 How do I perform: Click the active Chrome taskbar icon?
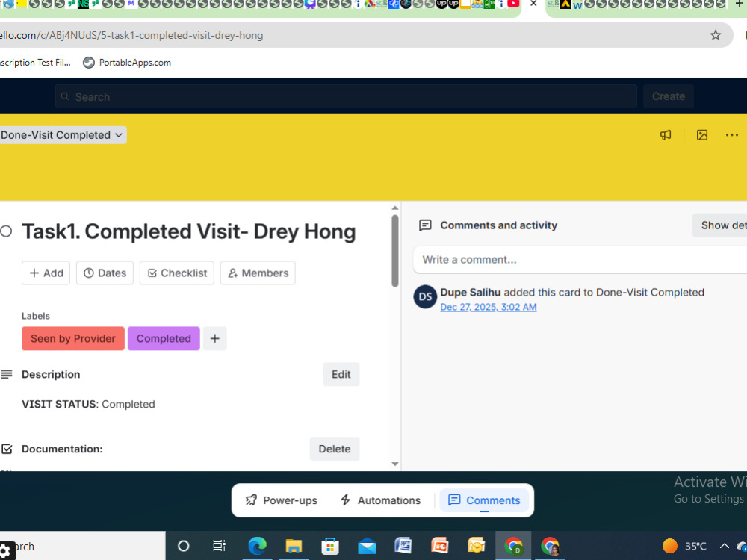point(514,546)
